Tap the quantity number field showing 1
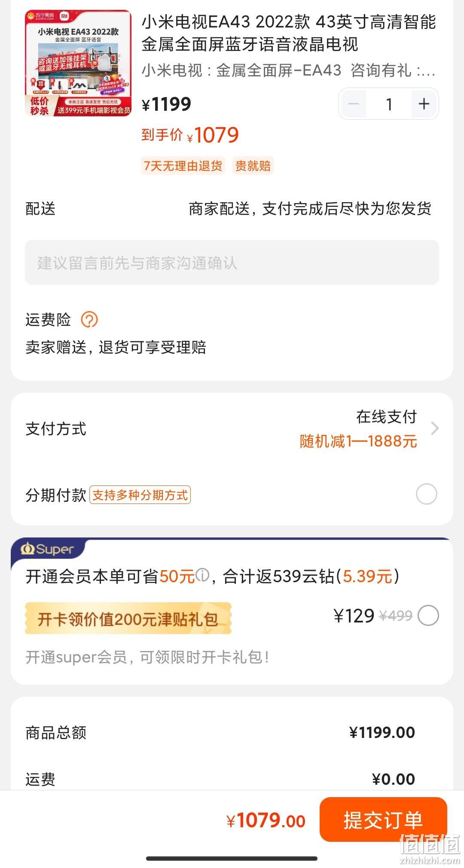Viewport: 464px width, 868px height. coord(389,104)
